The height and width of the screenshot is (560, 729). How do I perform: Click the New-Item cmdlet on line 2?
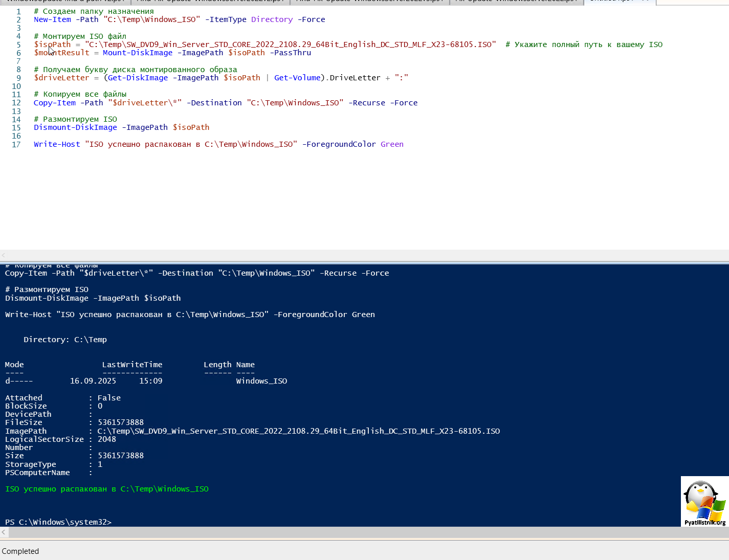52,19
